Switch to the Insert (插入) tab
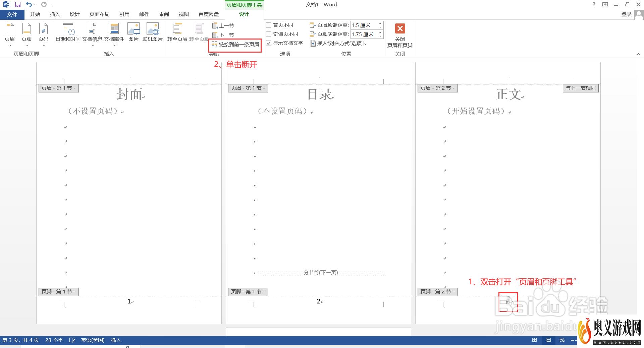 coord(55,14)
